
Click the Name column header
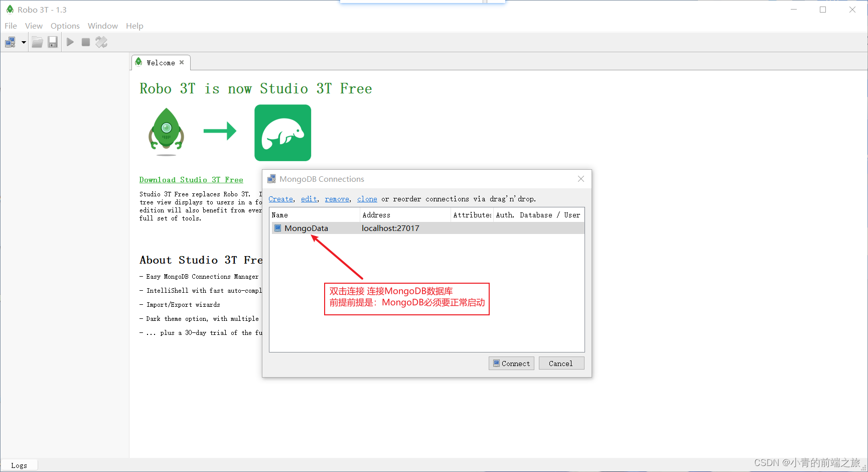(315, 215)
